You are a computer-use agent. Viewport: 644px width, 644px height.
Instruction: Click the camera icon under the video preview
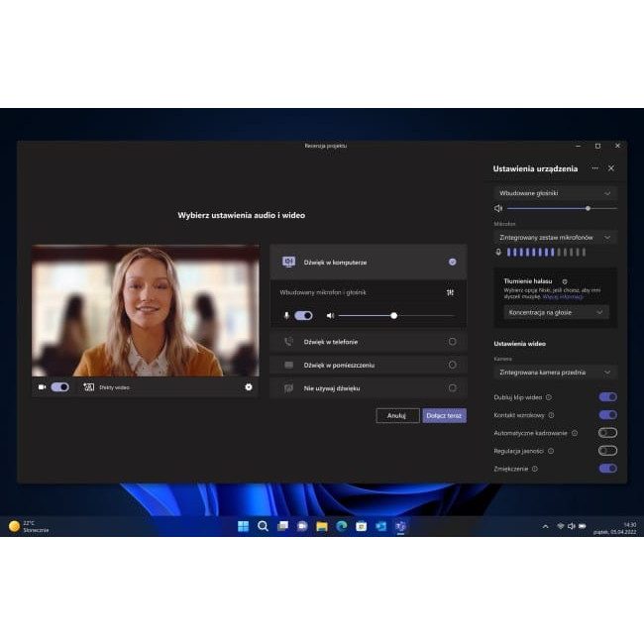[42, 386]
